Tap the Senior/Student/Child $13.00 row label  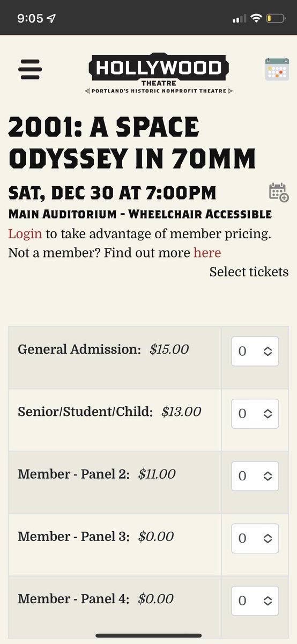[109, 412]
